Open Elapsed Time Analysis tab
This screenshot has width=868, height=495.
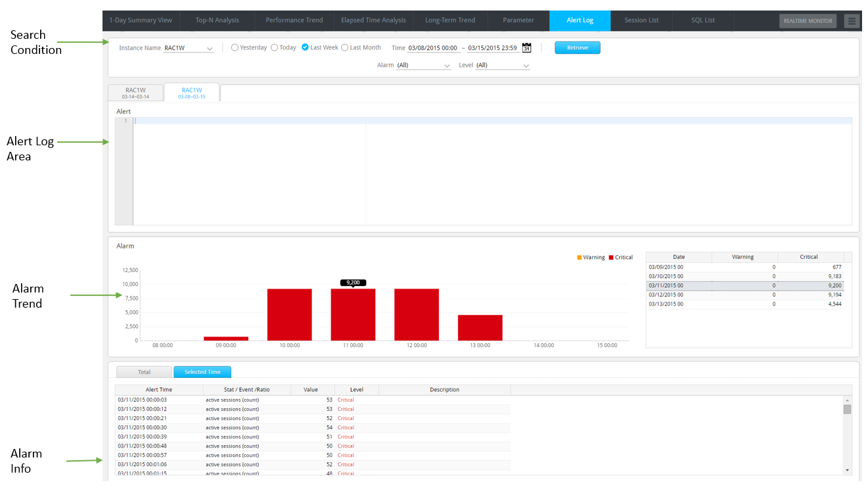[x=373, y=20]
